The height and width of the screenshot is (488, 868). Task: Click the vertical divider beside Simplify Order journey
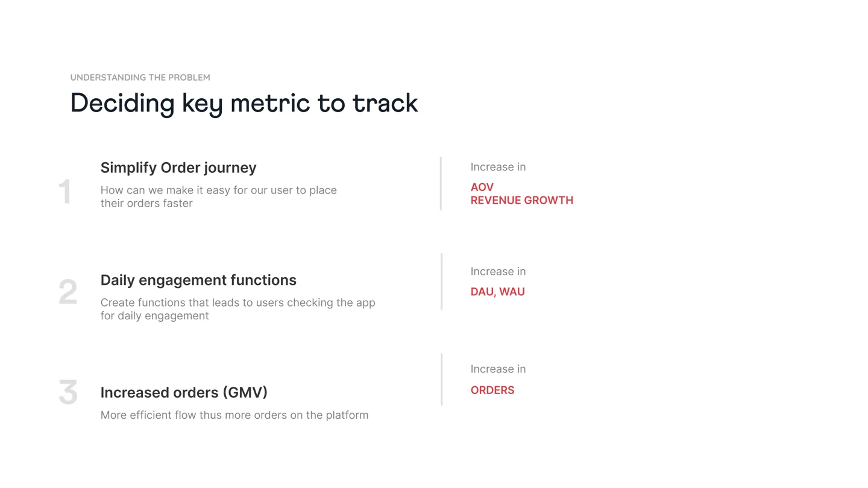pyautogui.click(x=441, y=184)
